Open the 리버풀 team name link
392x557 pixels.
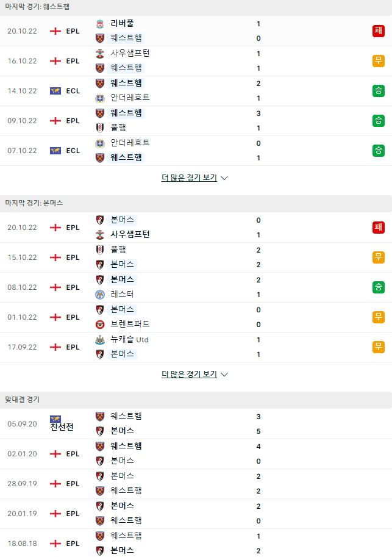coord(122,23)
